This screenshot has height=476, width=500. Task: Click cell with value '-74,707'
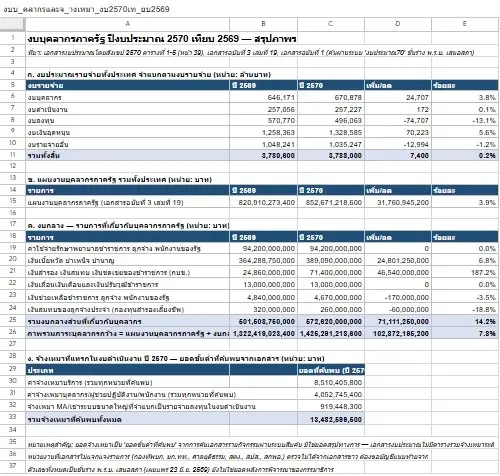pos(398,121)
